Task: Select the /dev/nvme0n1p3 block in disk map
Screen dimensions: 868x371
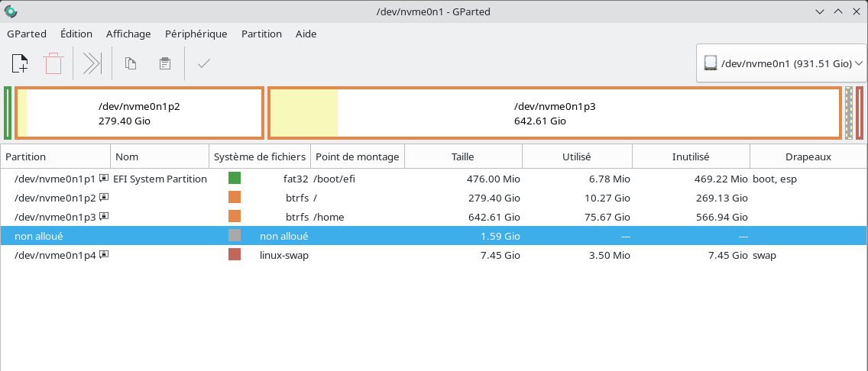Action: (x=555, y=114)
